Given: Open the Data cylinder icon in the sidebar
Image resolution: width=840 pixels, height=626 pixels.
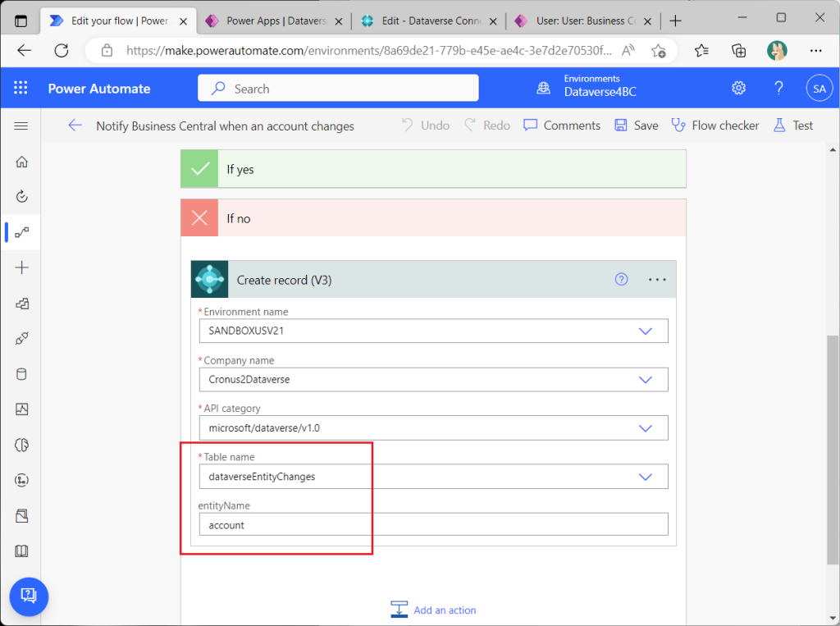Looking at the screenshot, I should (21, 374).
